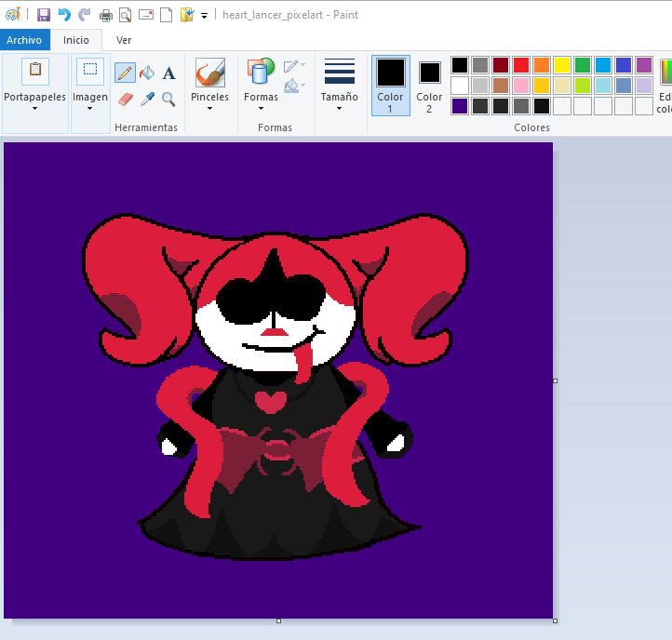This screenshot has height=640, width=672.
Task: Click the bottom-edge canvas resize handle
Action: [279, 620]
